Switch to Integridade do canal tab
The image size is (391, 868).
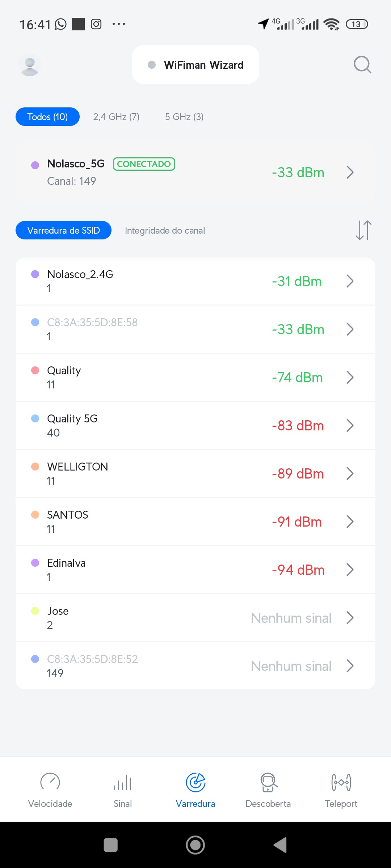(x=165, y=230)
